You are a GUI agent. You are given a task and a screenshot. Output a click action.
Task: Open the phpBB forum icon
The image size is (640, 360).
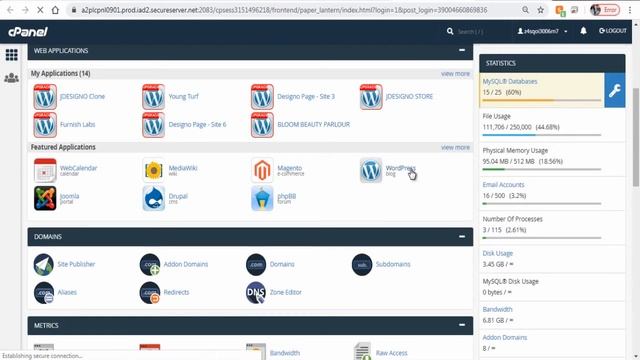(262, 198)
